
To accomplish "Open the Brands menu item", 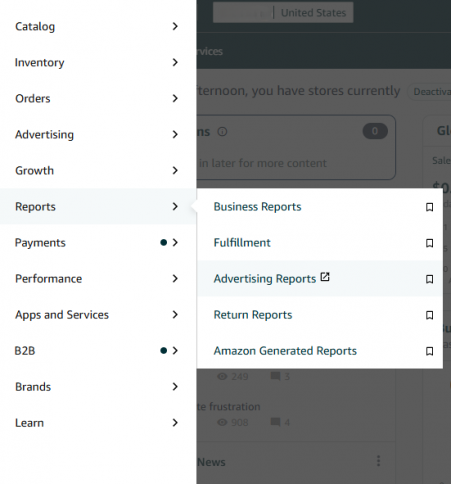I will [x=98, y=386].
